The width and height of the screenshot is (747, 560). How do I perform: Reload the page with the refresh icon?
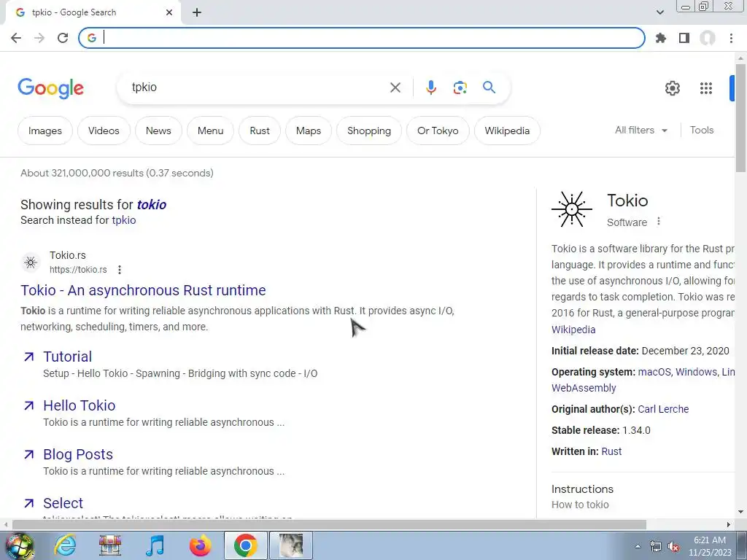point(63,38)
